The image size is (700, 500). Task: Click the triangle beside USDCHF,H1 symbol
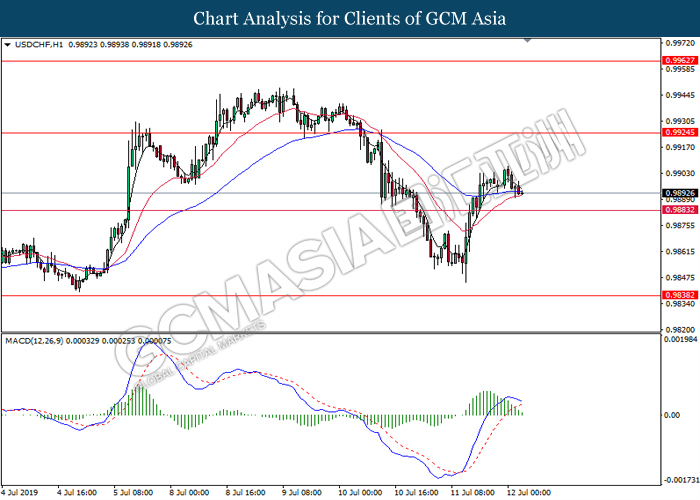8,45
